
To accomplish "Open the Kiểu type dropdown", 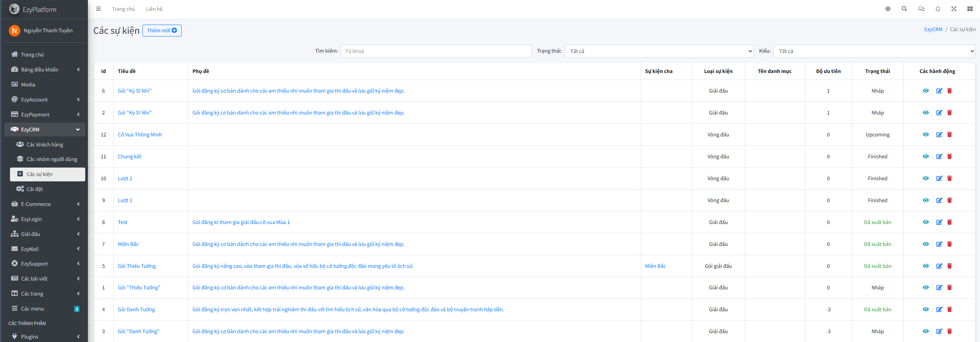I will click(874, 51).
